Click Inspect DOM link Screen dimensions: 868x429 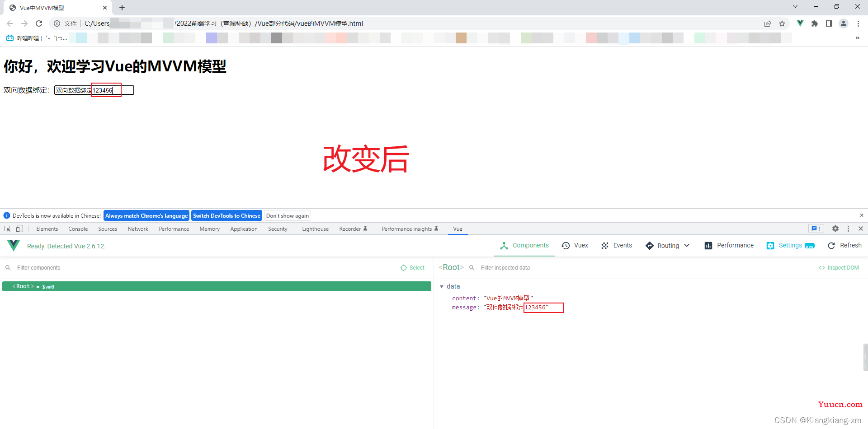tap(839, 268)
